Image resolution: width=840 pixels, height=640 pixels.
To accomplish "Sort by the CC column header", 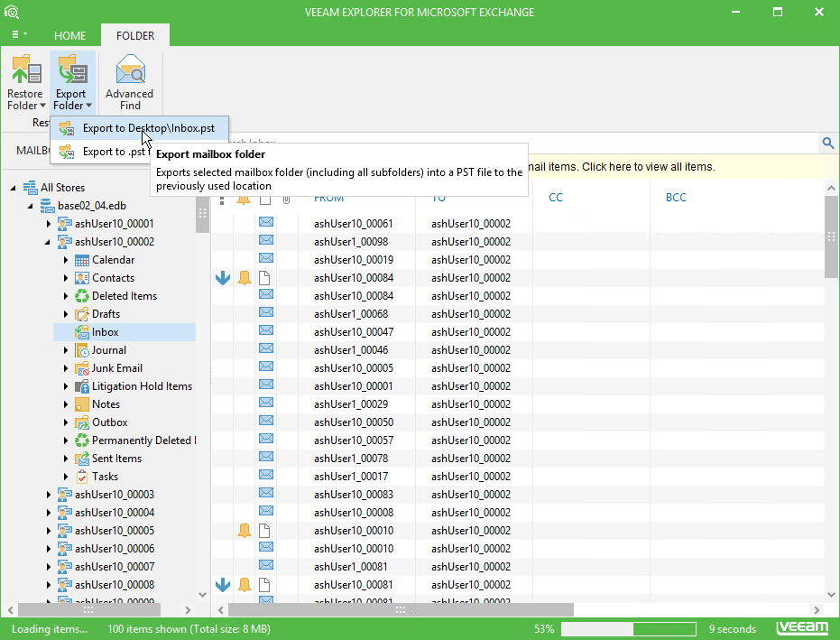I will 556,198.
